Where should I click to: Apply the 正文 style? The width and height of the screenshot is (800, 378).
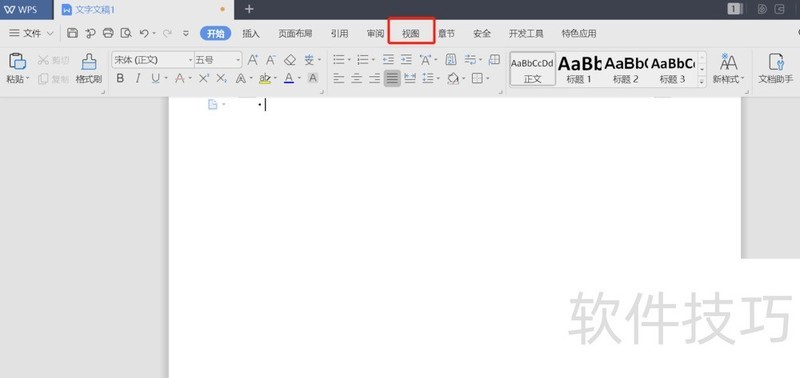(x=532, y=69)
